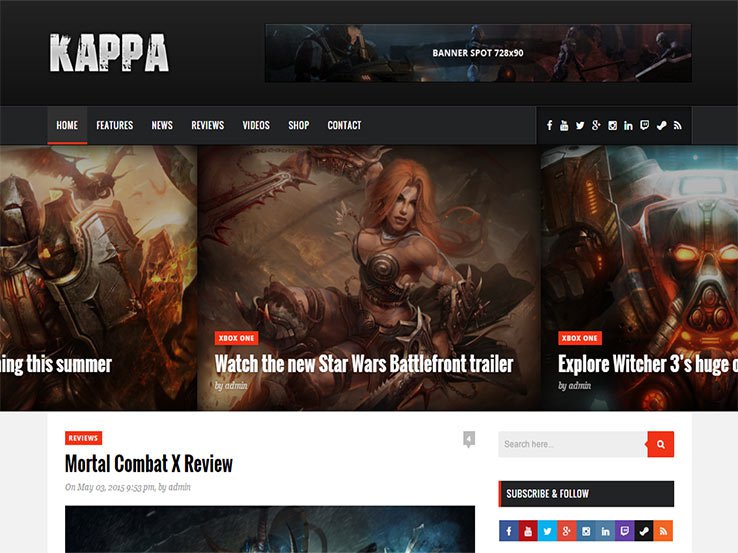Click the black Steam tile in sidebar
This screenshot has width=738, height=553.
[x=644, y=531]
